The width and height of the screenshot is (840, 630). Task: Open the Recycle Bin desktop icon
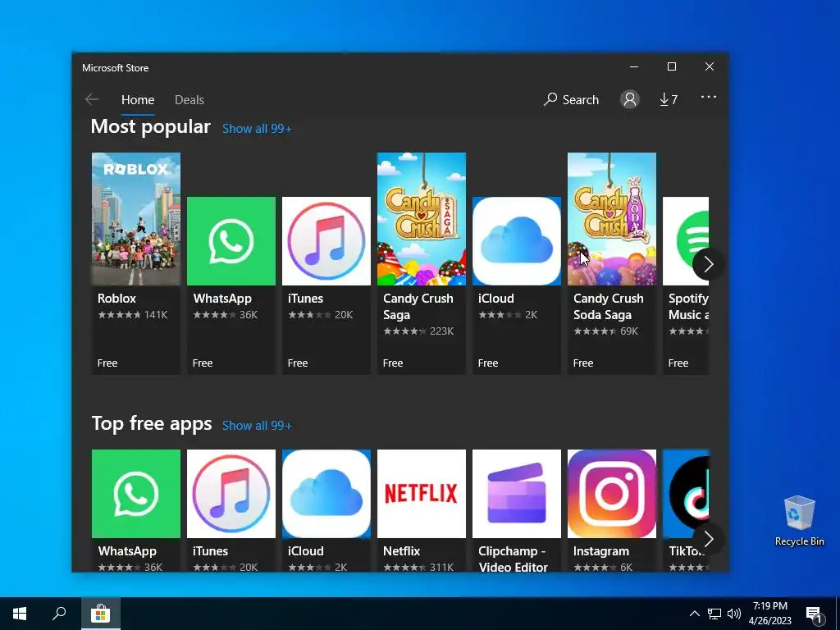pos(799,521)
